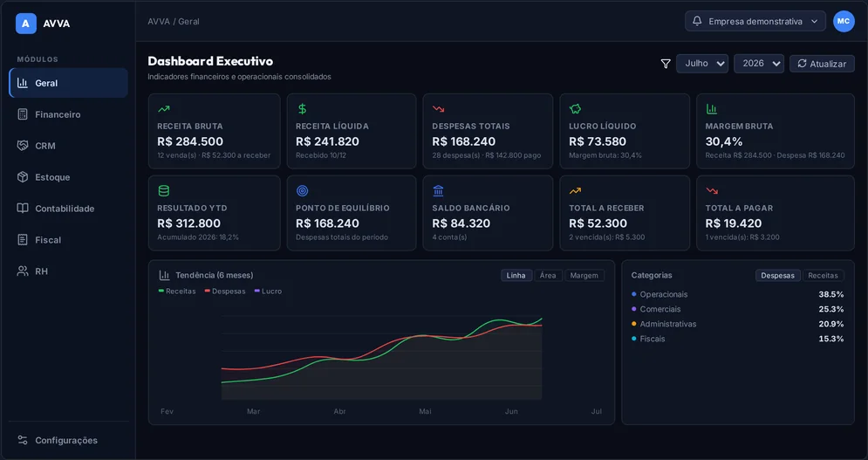Click Resultado YTD database icon
Image resolution: width=868 pixels, height=460 pixels.
coord(164,190)
